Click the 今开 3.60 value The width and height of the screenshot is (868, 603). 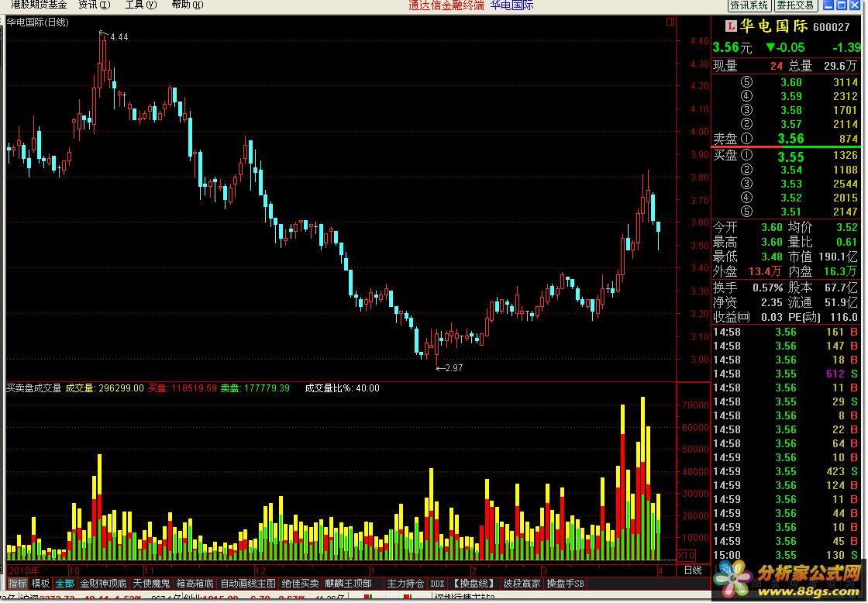click(x=772, y=227)
